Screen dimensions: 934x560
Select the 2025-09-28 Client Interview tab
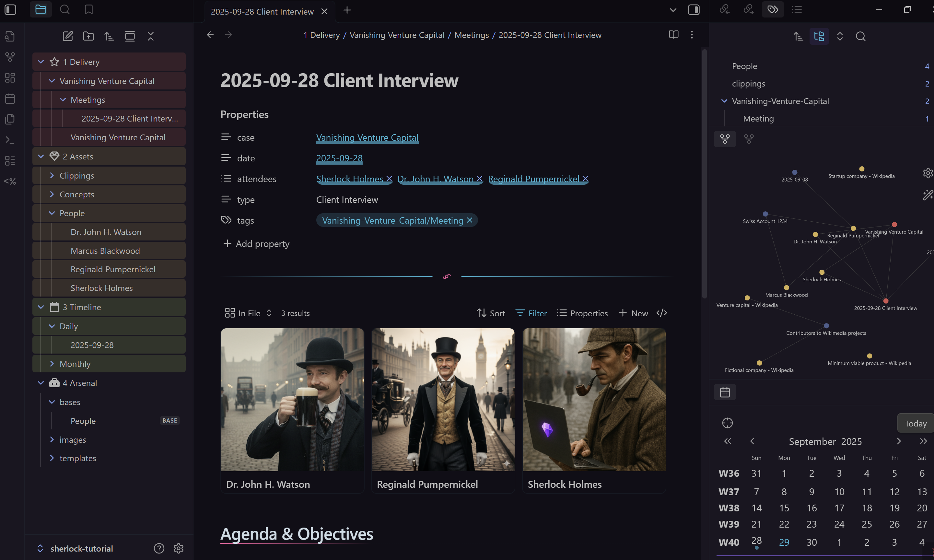pyautogui.click(x=262, y=11)
